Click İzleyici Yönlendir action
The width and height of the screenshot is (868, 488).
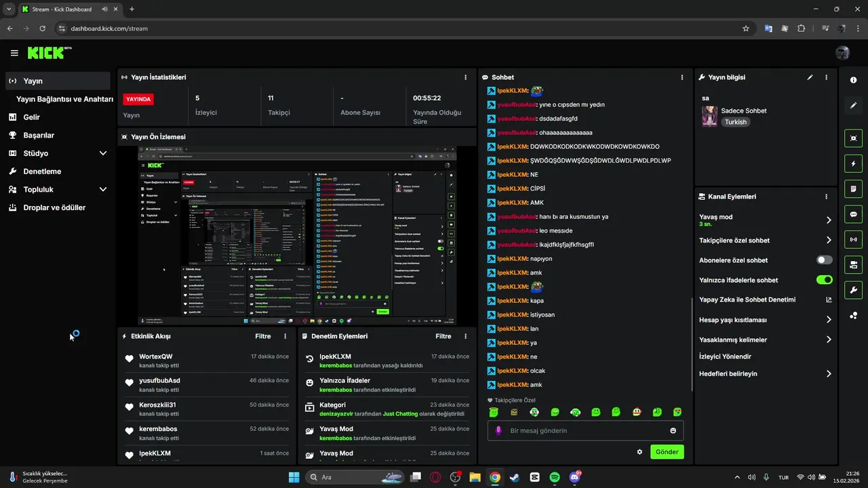click(x=725, y=357)
